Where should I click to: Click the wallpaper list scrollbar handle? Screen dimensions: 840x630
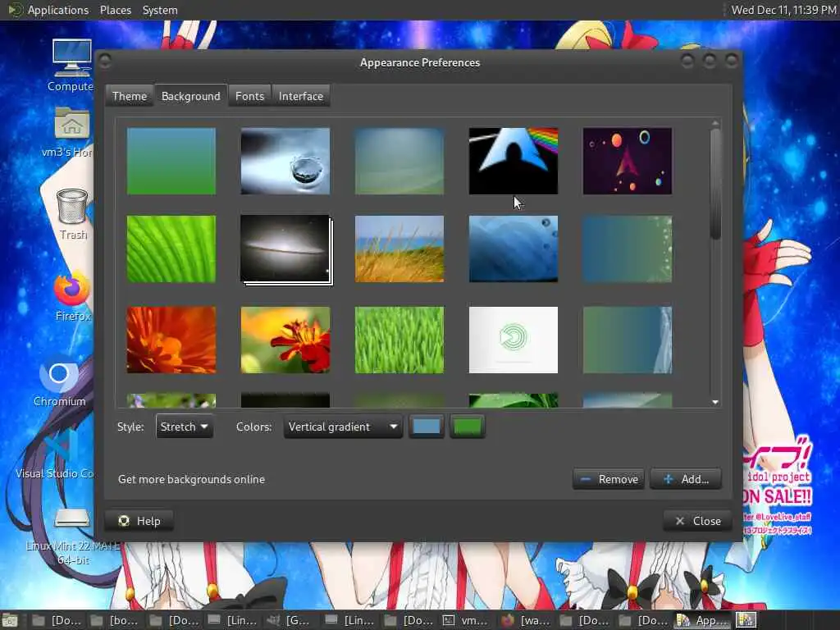(715, 184)
